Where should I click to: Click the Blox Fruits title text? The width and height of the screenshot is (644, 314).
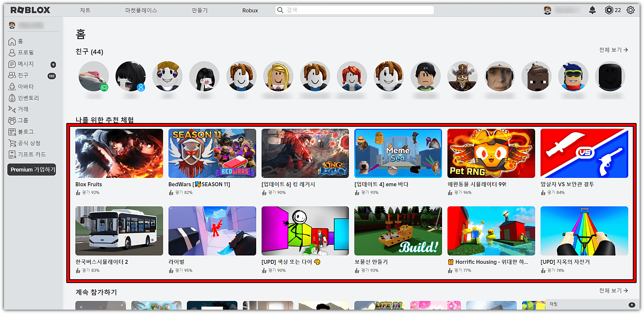(89, 184)
